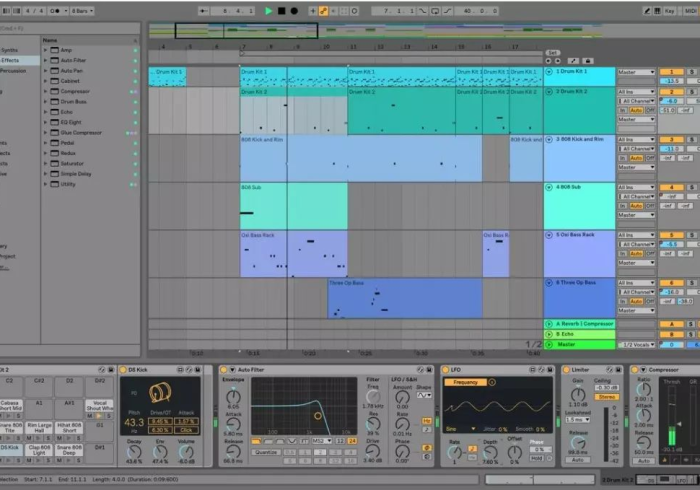Collapse the 4 808 Sub track
Image resolution: width=700 pixels, height=490 pixels.
pos(549,188)
